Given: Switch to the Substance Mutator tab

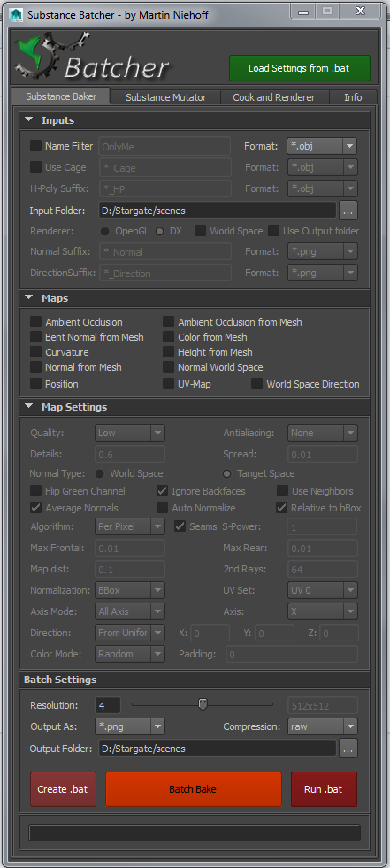Looking at the screenshot, I should point(165,96).
